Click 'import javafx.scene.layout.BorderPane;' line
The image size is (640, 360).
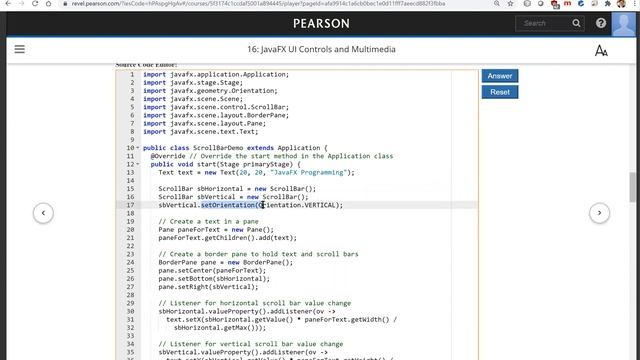[216, 115]
